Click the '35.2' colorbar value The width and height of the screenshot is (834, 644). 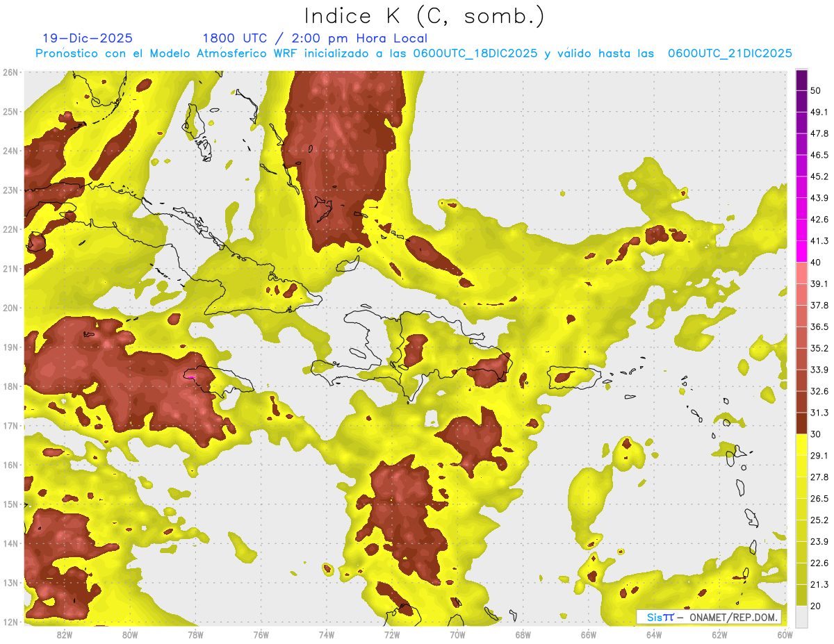[x=819, y=348]
